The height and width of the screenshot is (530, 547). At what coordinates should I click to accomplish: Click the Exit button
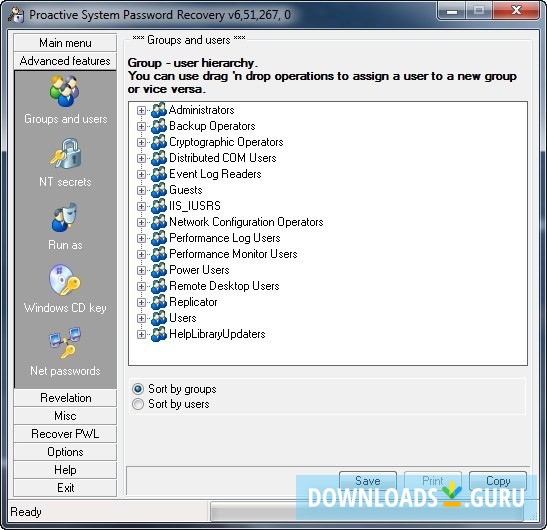[x=65, y=488]
